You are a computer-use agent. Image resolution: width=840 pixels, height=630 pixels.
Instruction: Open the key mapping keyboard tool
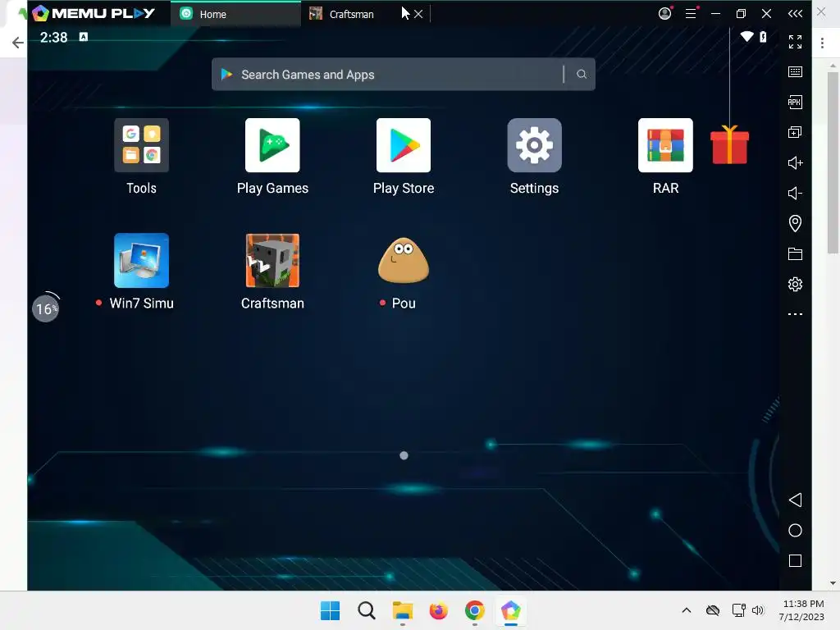[795, 72]
